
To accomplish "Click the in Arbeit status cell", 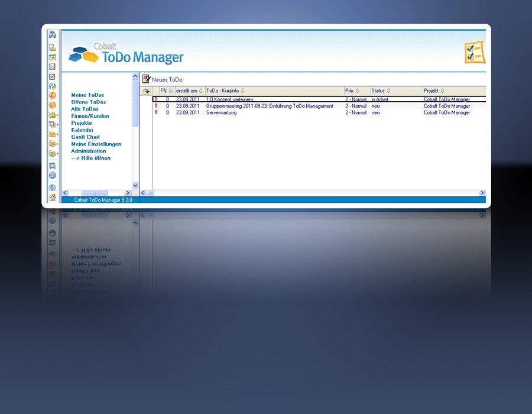I will click(379, 99).
